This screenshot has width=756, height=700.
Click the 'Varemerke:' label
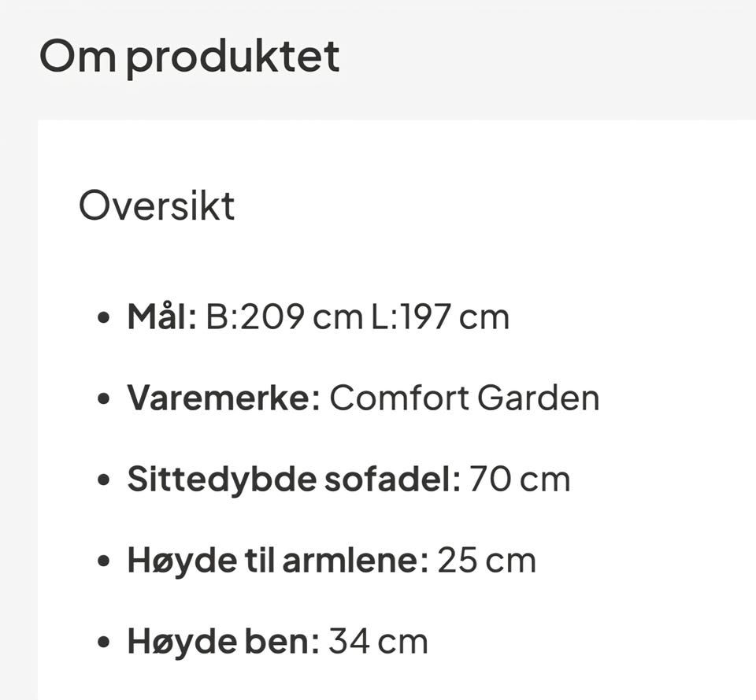coord(224,398)
